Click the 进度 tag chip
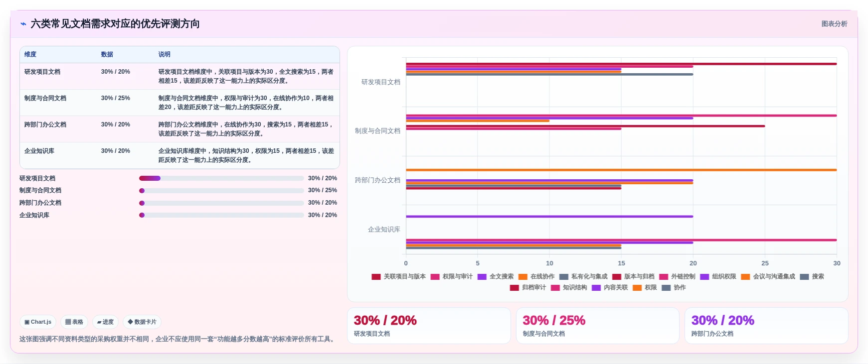The image size is (868, 364). coord(105,322)
